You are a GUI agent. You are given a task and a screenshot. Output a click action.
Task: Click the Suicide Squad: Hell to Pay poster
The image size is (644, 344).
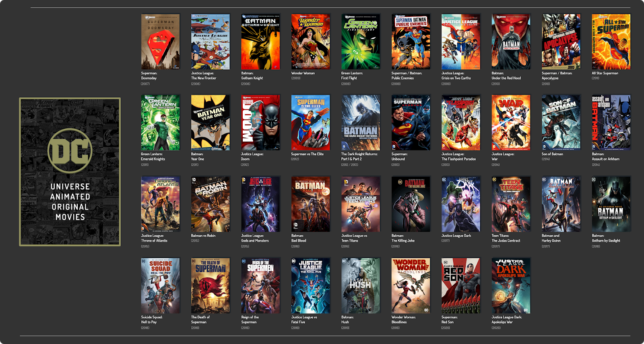point(160,286)
